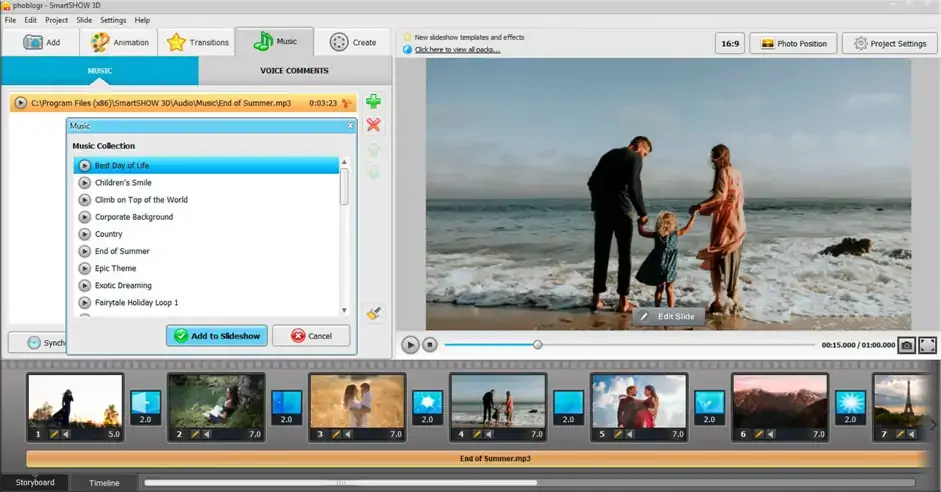Click the music collection list scrollbar
Image resolution: width=941 pixels, height=492 pixels.
tap(344, 187)
